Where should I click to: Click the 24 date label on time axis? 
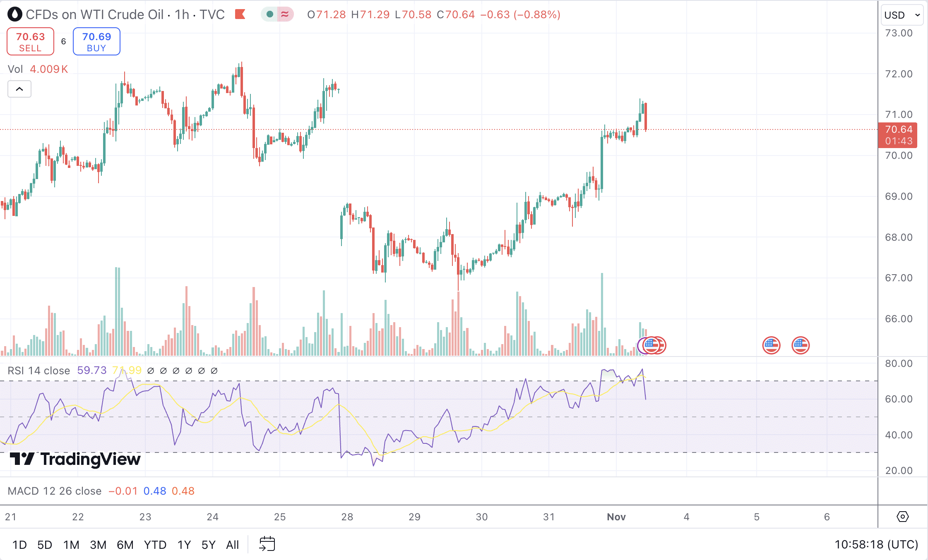[213, 517]
